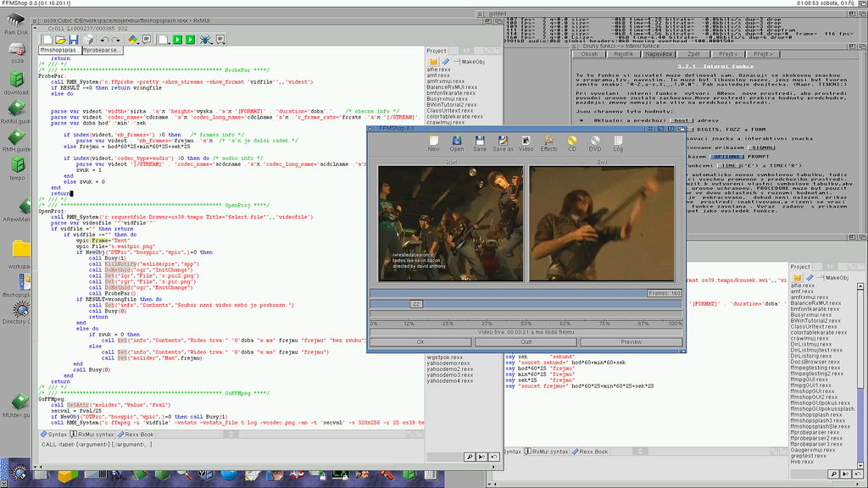Viewport: 868px width, 488px height.
Task: Switch to the ffprobeparse editor tab
Action: point(103,51)
